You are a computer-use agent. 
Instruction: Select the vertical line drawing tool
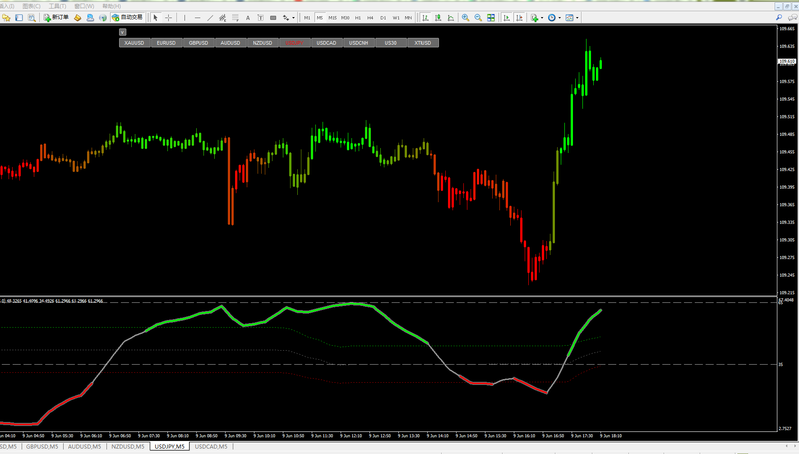pos(184,18)
